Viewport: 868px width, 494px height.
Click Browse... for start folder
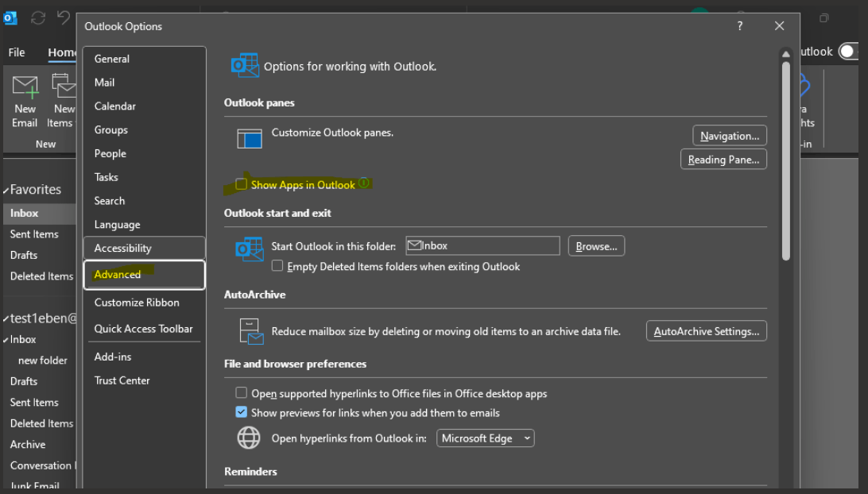point(596,246)
